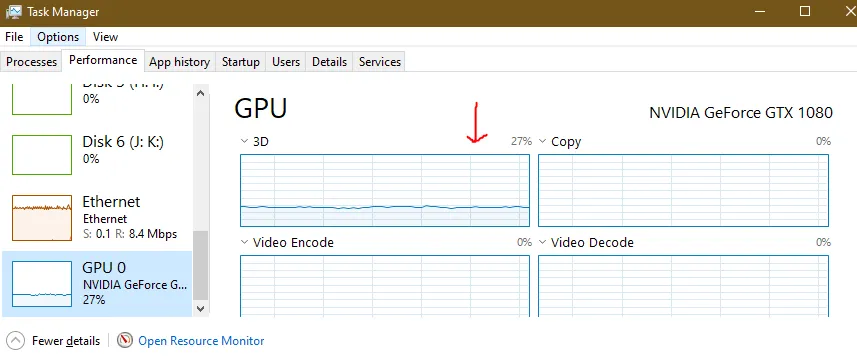
Task: Click the Copy engine usage graph
Action: pos(683,190)
